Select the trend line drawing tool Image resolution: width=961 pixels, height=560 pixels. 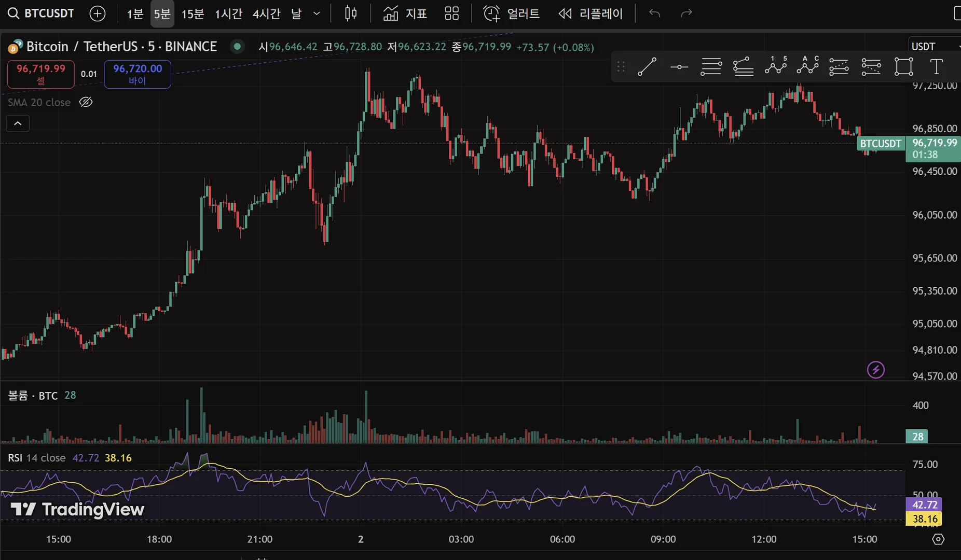(x=647, y=67)
